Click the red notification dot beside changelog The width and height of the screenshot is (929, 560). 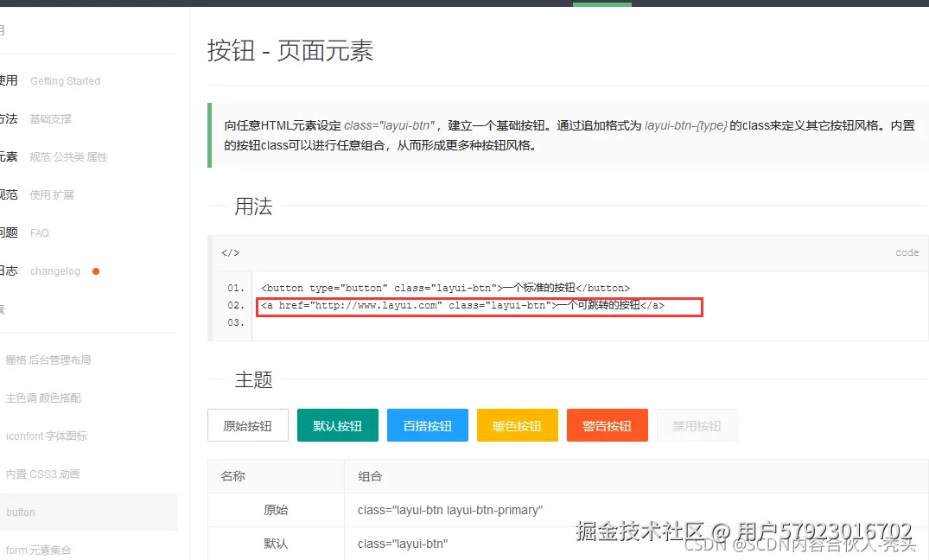(x=96, y=270)
